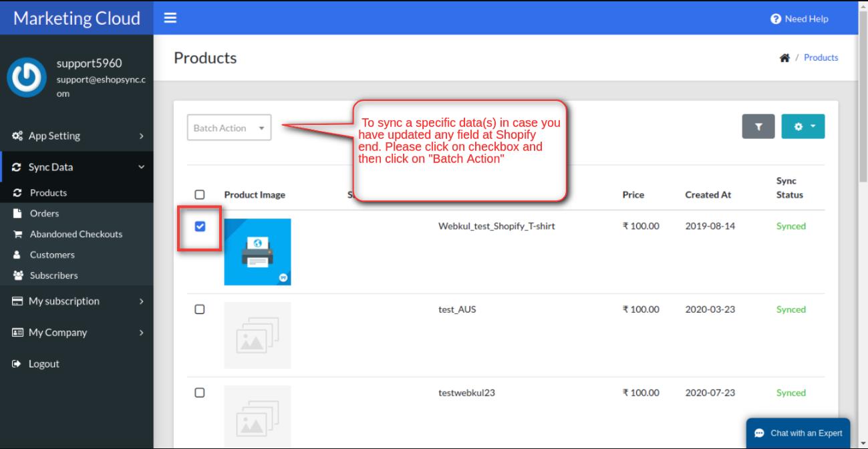Click Logout in the sidebar
868x449 pixels.
pyautogui.click(x=76, y=363)
